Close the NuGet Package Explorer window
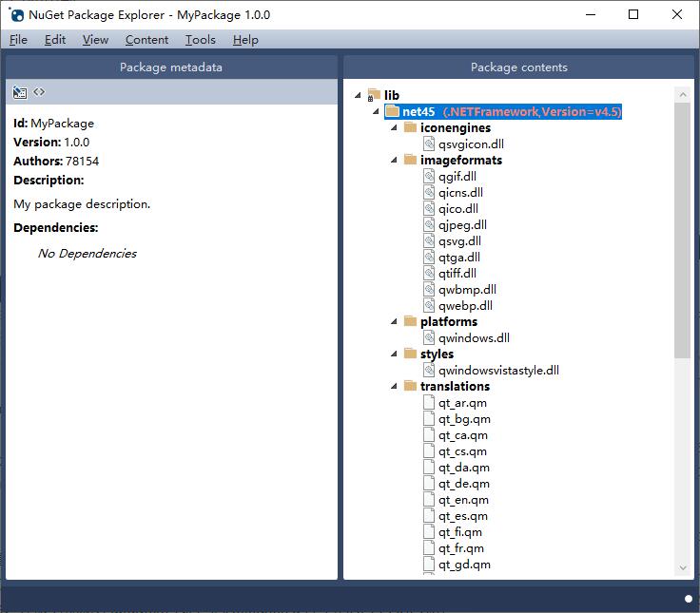700x613 pixels. tap(677, 14)
